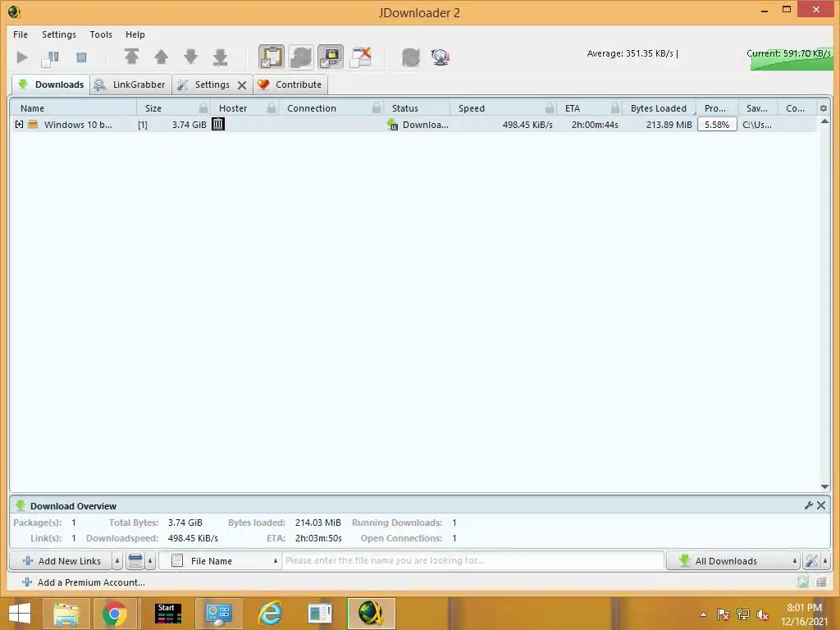Open column settings gear in table header
Screen dimensions: 840x630
click(x=824, y=108)
